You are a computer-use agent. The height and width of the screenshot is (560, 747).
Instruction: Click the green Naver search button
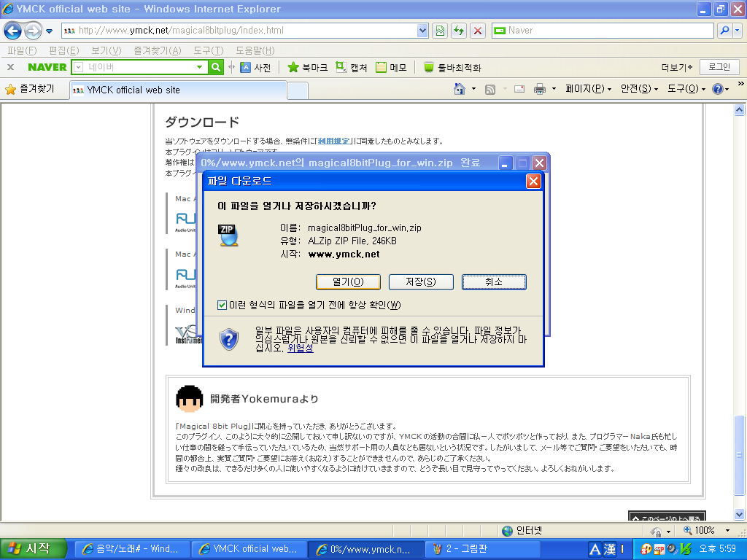pos(216,67)
